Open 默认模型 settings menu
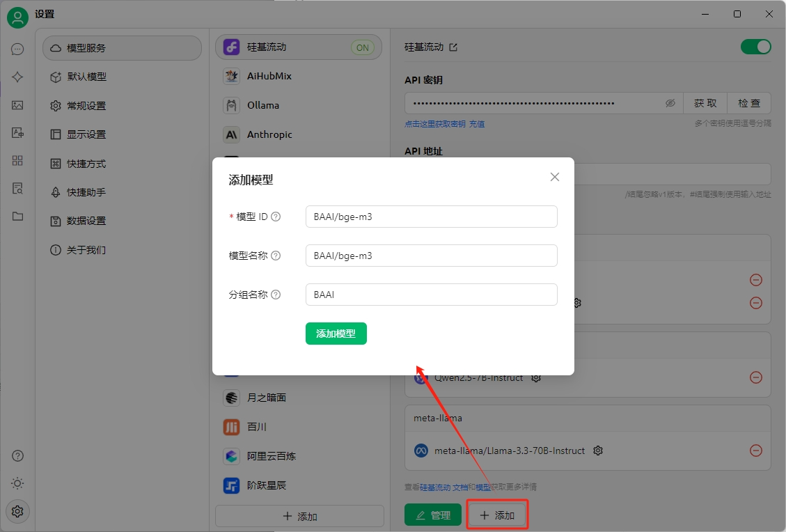Screen dimensions: 786x532 tap(123, 77)
